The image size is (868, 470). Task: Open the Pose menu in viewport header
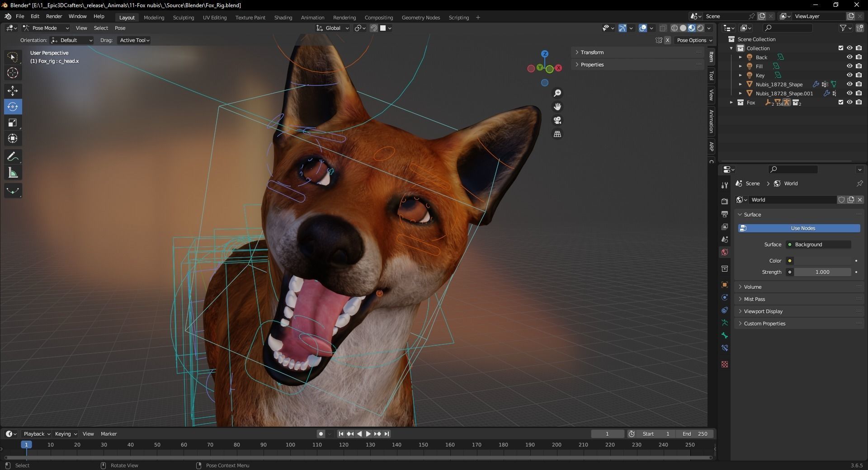pyautogui.click(x=120, y=28)
